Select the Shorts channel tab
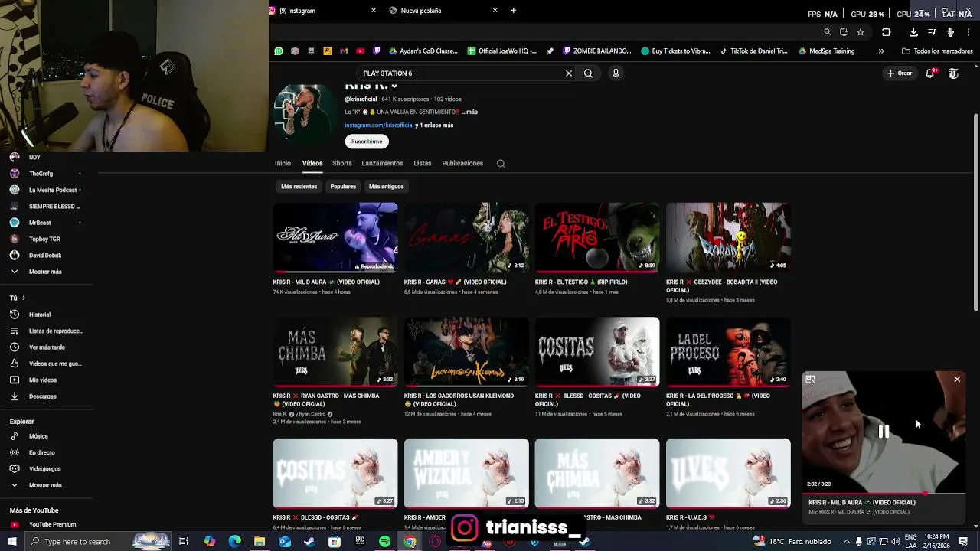 (342, 163)
